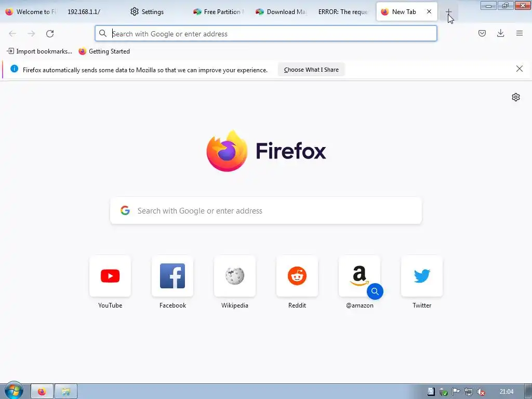Image resolution: width=532 pixels, height=399 pixels.
Task: Reload the current page
Action: [x=50, y=34]
